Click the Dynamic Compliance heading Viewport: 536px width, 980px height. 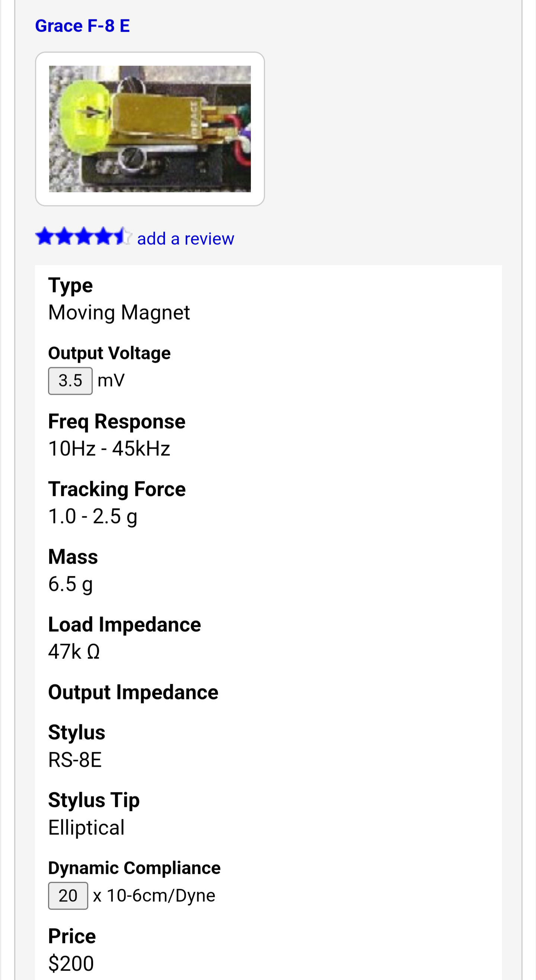pyautogui.click(x=134, y=868)
